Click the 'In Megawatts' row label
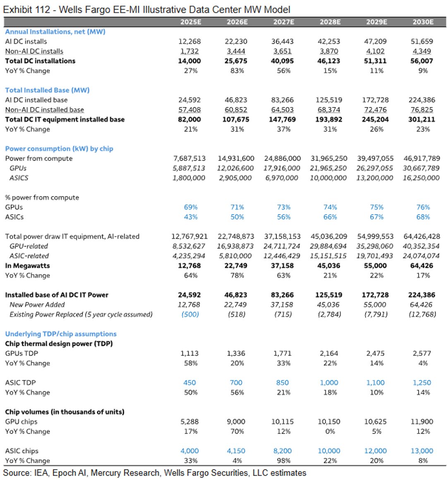 [x=28, y=266]
